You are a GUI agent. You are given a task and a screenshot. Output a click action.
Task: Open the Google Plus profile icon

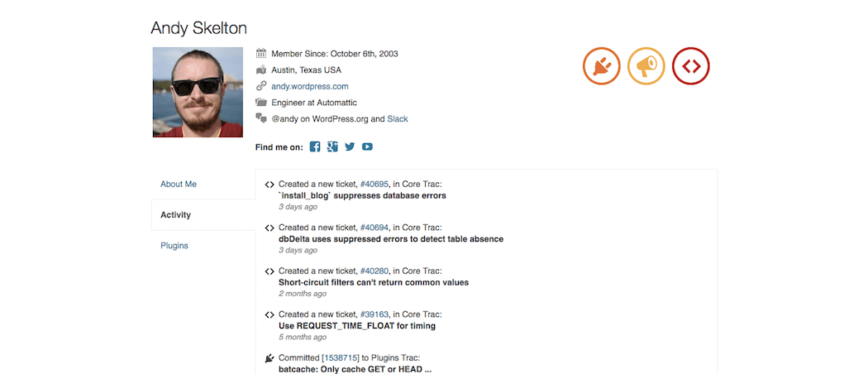(332, 146)
